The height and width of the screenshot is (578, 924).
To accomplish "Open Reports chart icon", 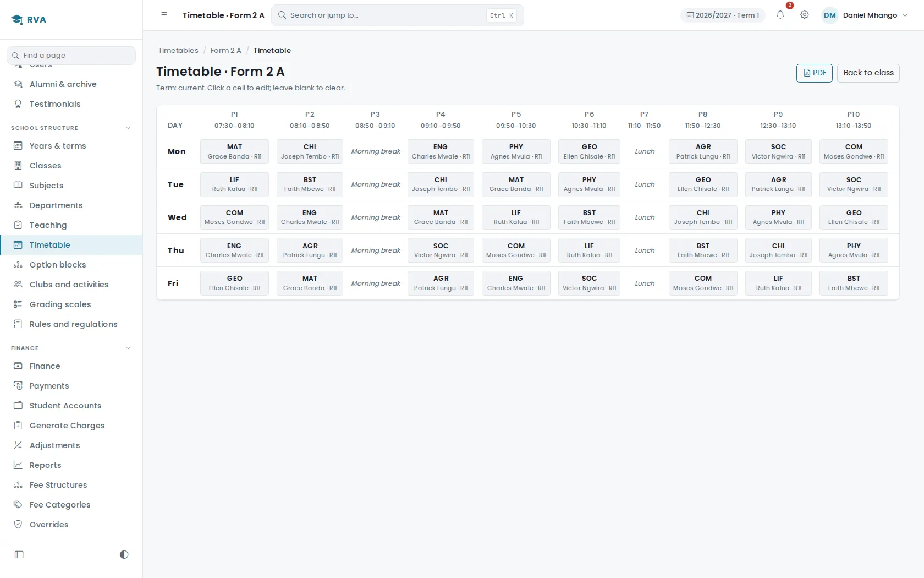I will pos(18,465).
